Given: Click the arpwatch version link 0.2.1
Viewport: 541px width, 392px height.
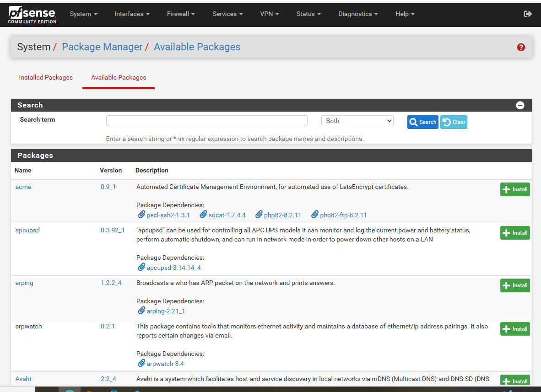Looking at the screenshot, I should click(108, 326).
